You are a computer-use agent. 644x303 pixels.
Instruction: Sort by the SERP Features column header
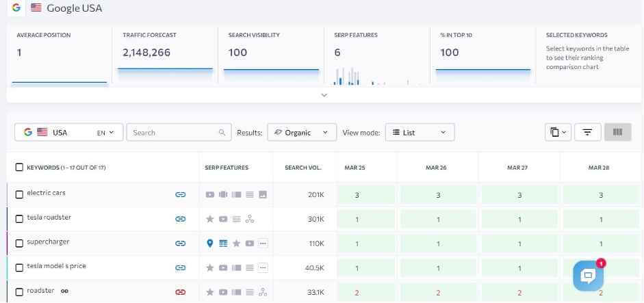pyautogui.click(x=227, y=168)
